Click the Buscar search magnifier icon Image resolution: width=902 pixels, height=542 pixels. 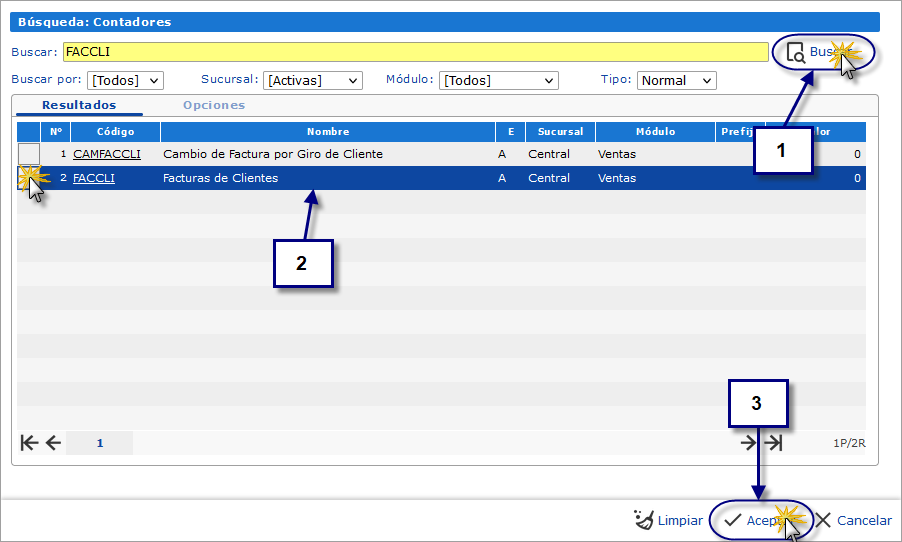point(796,53)
